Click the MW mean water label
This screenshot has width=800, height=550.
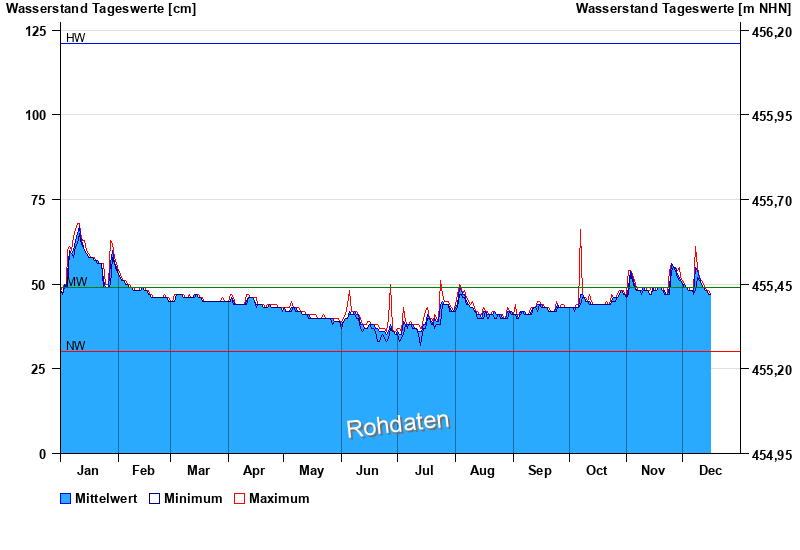[x=76, y=282]
